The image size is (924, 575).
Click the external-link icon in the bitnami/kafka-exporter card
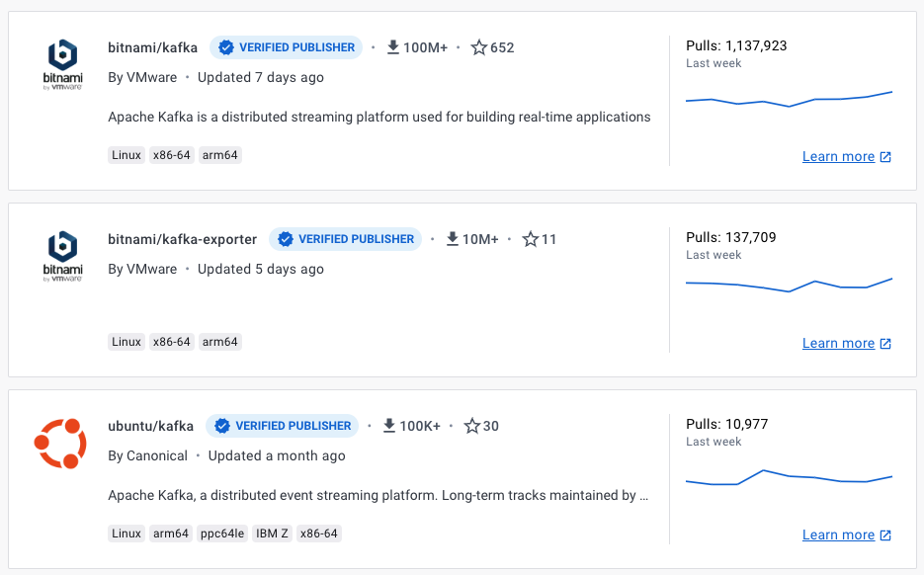(885, 344)
